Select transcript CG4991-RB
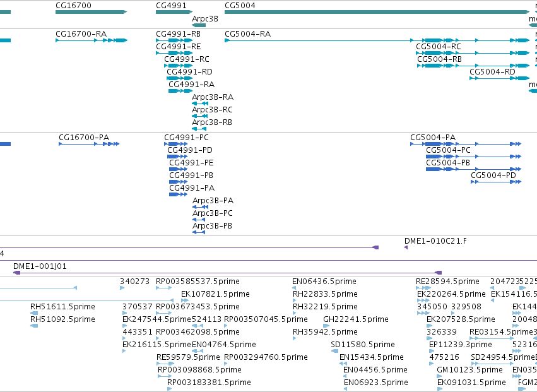537x392 pixels. [x=178, y=34]
